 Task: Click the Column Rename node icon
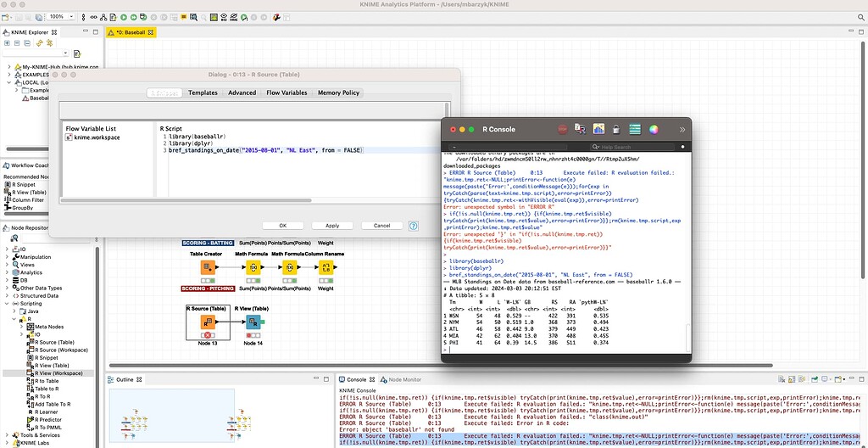click(325, 267)
